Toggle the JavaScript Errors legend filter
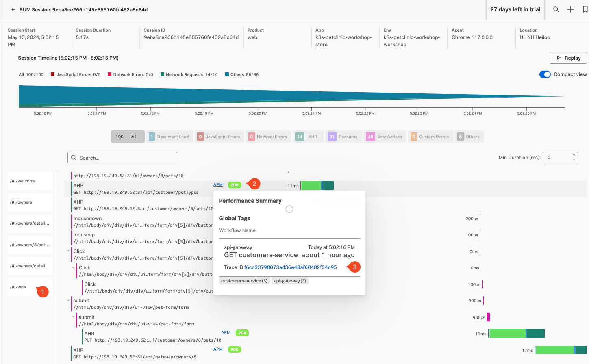The height and width of the screenshot is (364, 589). 76,74
